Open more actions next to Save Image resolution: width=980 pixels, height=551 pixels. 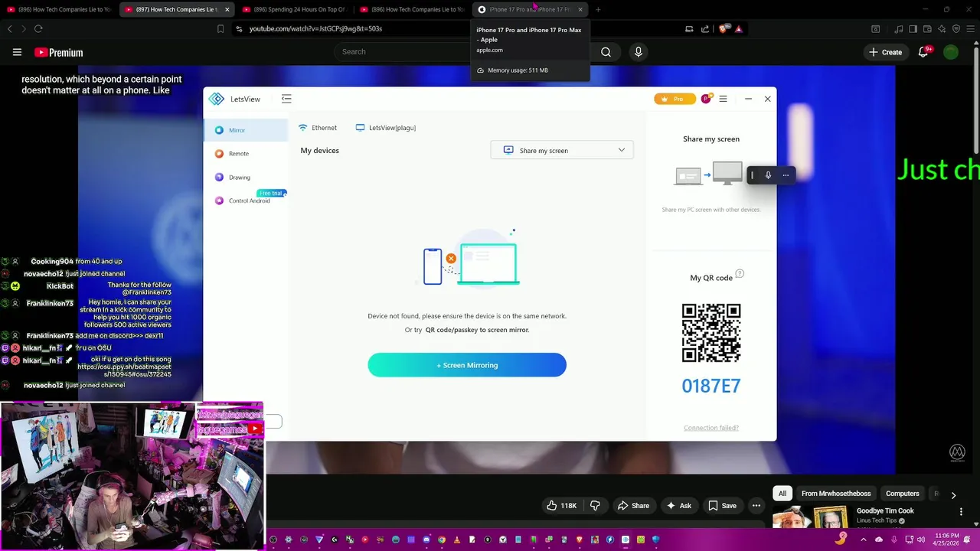pyautogui.click(x=756, y=505)
